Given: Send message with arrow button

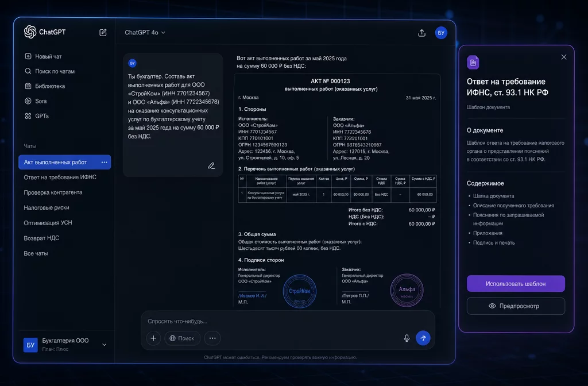Looking at the screenshot, I should [423, 338].
